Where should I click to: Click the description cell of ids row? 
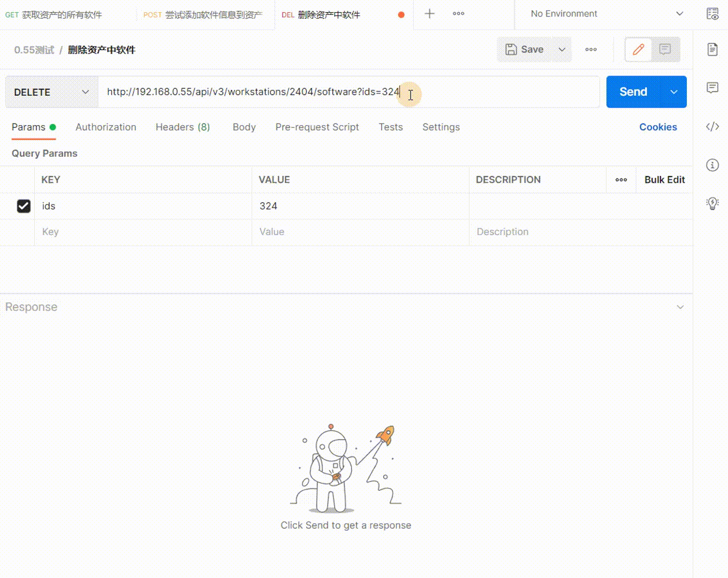coord(581,206)
